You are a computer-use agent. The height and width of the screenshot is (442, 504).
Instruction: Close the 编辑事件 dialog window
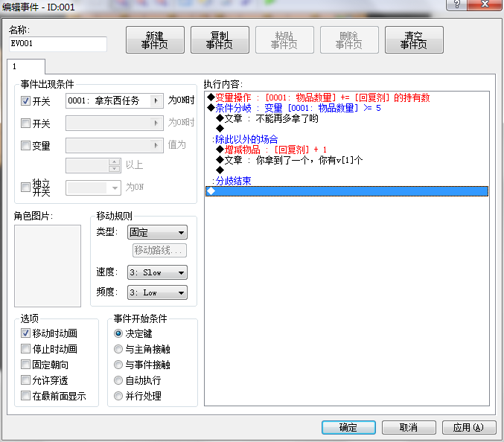(485, 4)
